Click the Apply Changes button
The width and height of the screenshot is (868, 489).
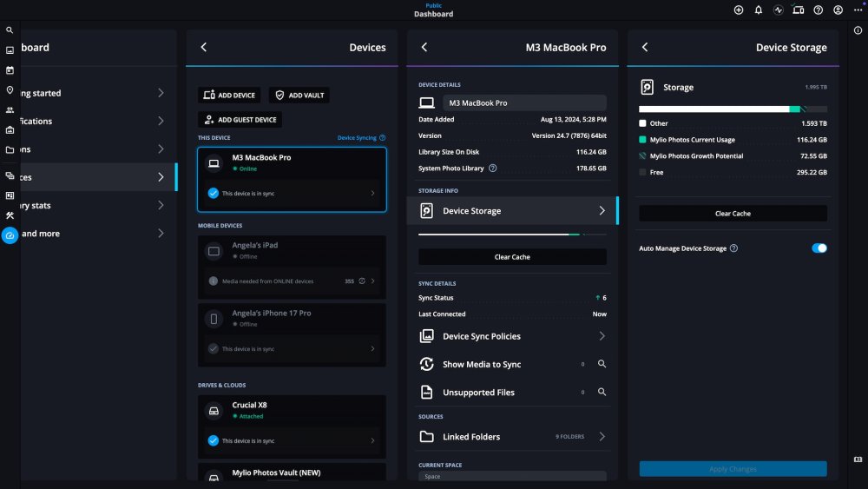pyautogui.click(x=733, y=469)
